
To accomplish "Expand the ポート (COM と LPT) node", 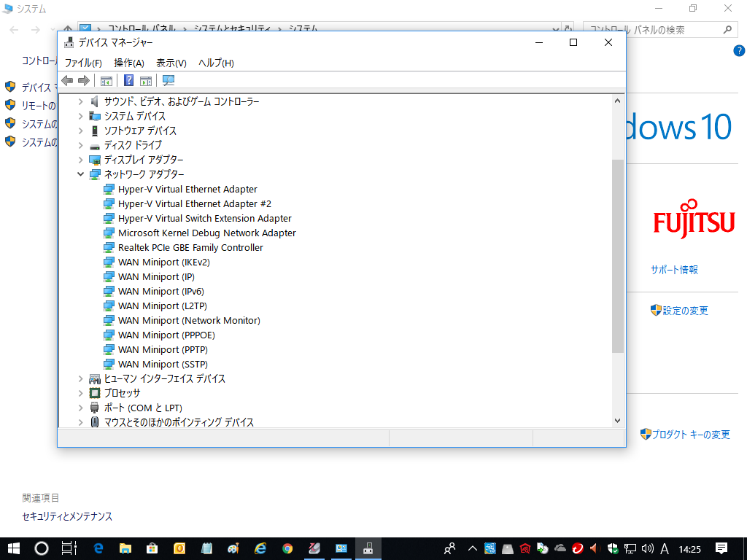I will (80, 408).
